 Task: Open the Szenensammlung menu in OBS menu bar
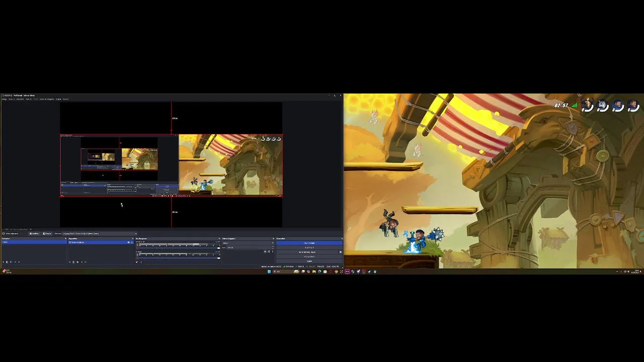click(47, 99)
